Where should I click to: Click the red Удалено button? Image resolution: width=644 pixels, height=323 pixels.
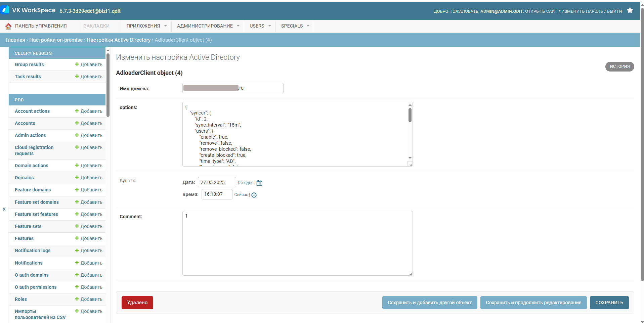coord(137,303)
